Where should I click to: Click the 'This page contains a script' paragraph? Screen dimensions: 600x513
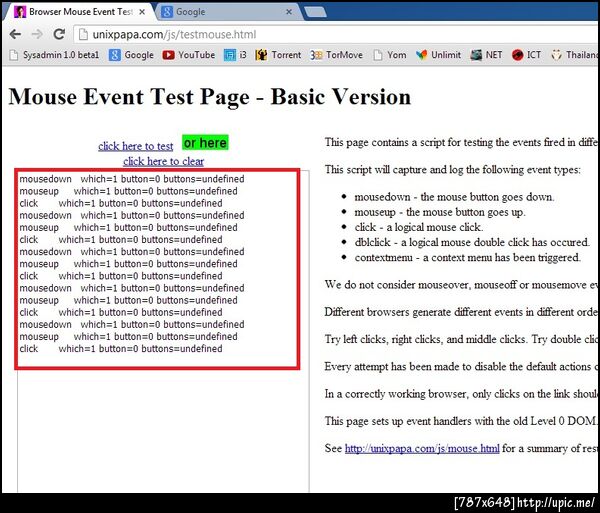pos(461,142)
